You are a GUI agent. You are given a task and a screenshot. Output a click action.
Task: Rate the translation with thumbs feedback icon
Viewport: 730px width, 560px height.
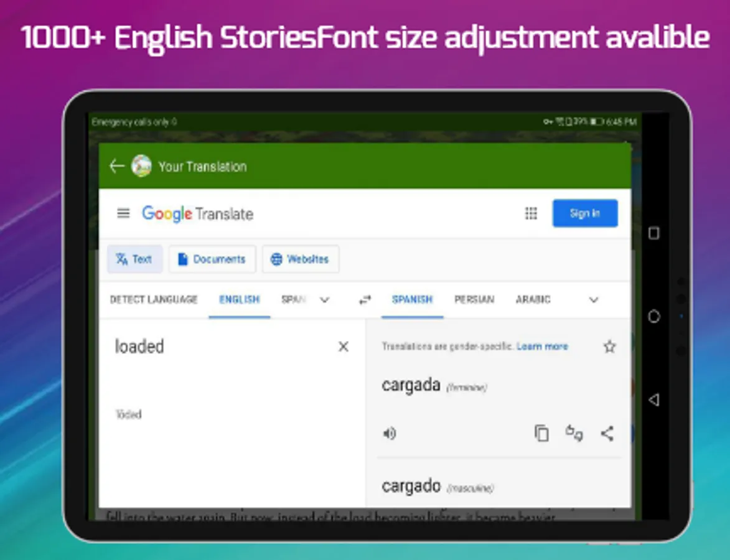pyautogui.click(x=574, y=434)
